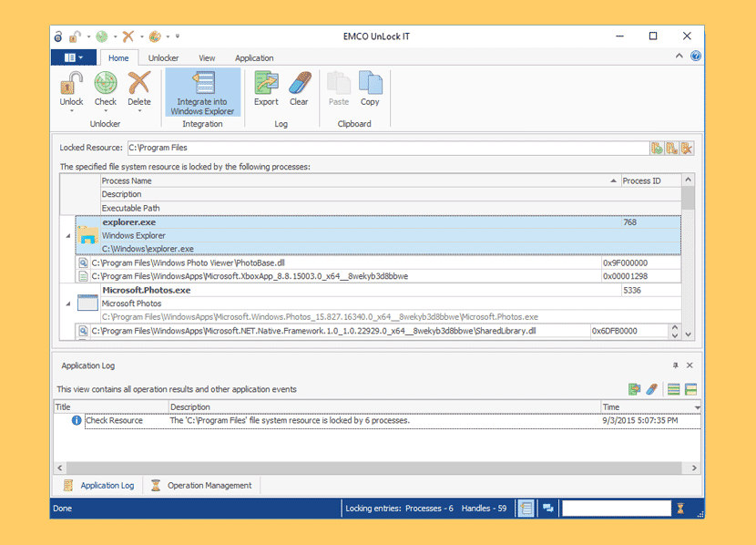The image size is (756, 545).
Task: Switch to the Home ribbon tab
Action: 118,58
